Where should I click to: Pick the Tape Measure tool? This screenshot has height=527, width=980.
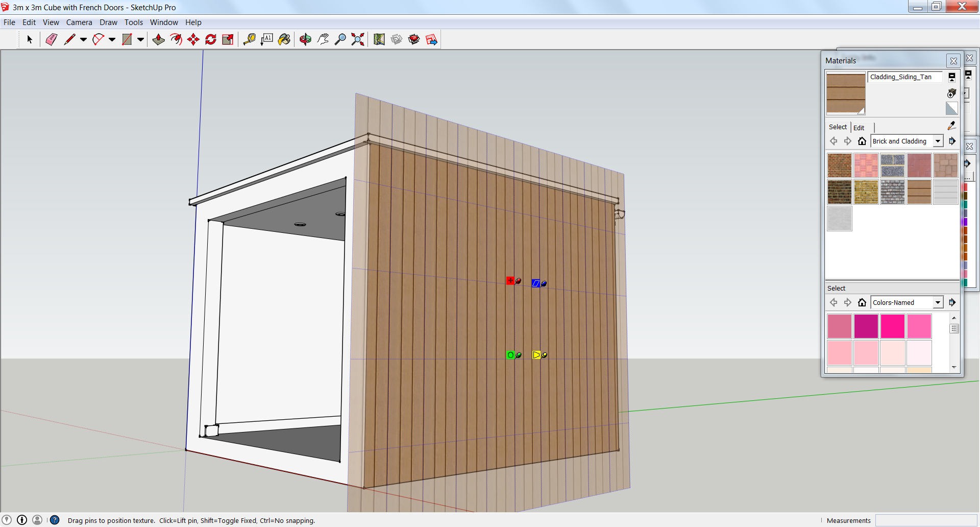(x=249, y=39)
